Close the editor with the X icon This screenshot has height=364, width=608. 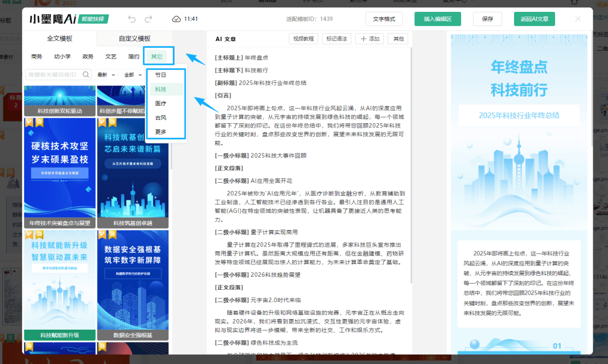tap(578, 19)
